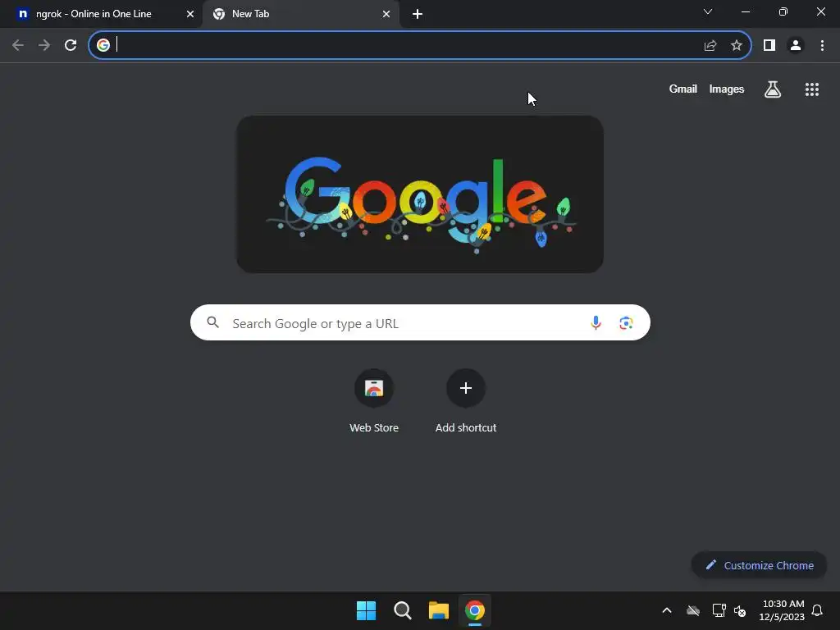Open the Chrome three-dot menu

822,46
